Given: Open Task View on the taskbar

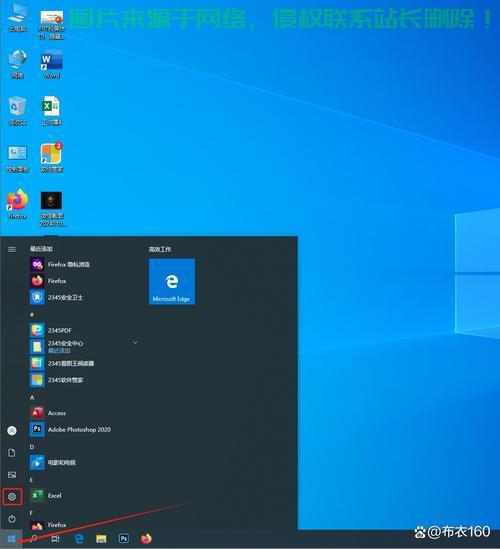Looking at the screenshot, I should pyautogui.click(x=56, y=539).
